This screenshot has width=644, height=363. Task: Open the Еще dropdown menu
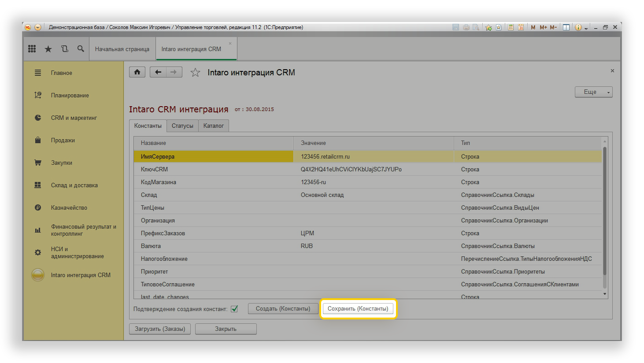[x=593, y=92]
